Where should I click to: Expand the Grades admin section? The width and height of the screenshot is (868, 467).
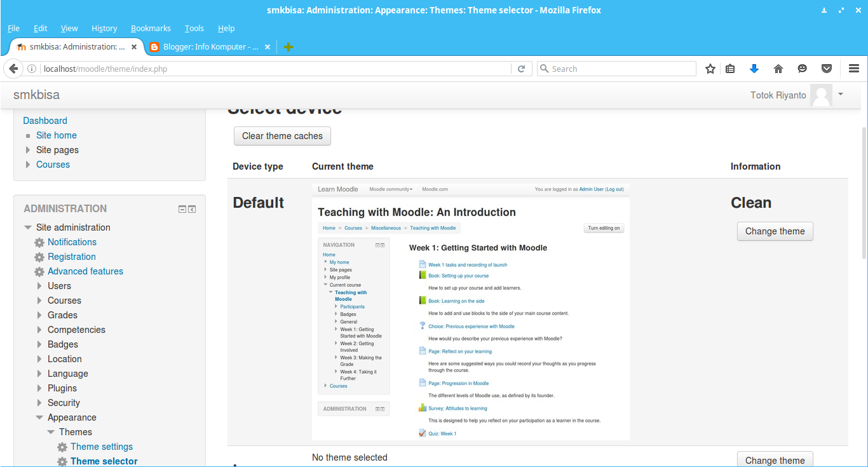tap(39, 315)
